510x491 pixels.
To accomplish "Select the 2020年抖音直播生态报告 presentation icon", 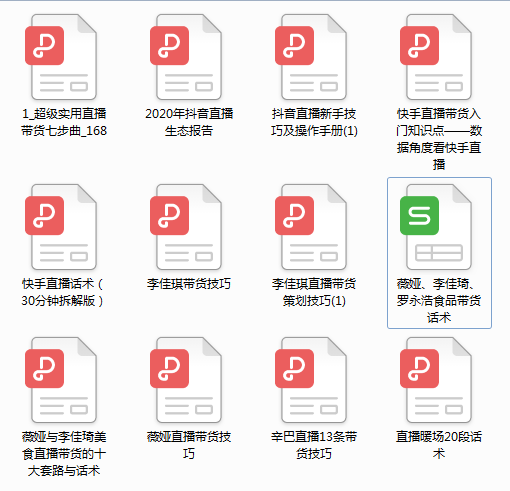I will (186, 57).
